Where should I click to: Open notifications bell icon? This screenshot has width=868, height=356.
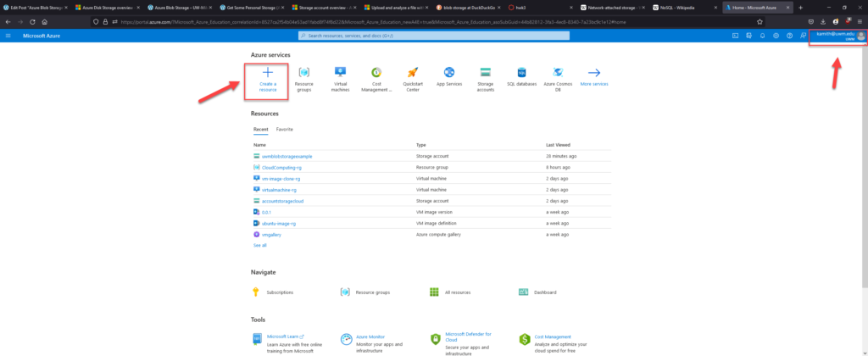762,36
